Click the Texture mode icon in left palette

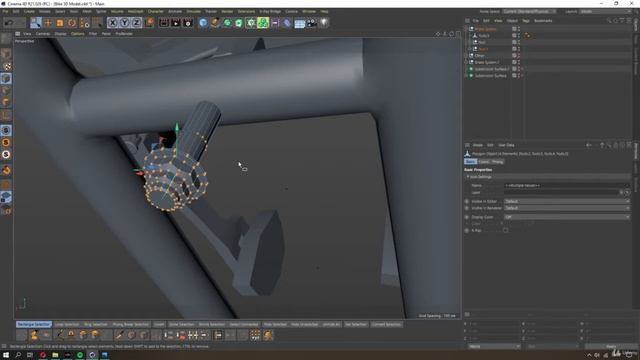click(x=6, y=66)
